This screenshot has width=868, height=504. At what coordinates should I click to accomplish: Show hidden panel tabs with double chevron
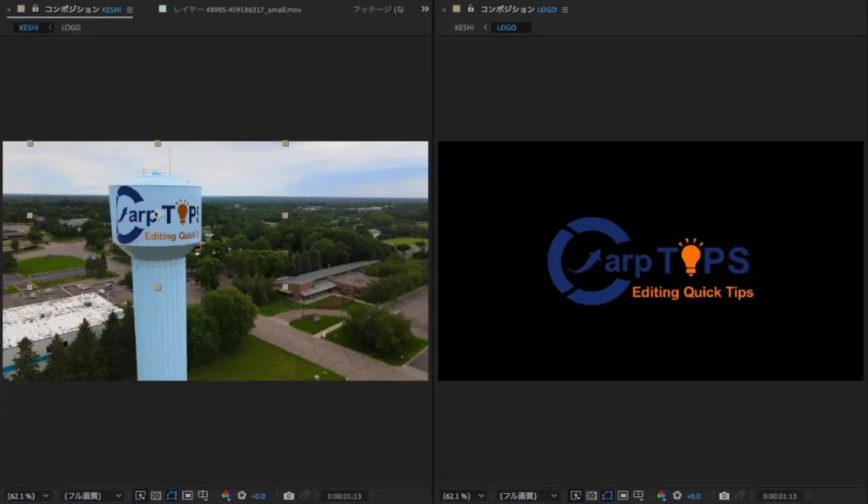(425, 8)
